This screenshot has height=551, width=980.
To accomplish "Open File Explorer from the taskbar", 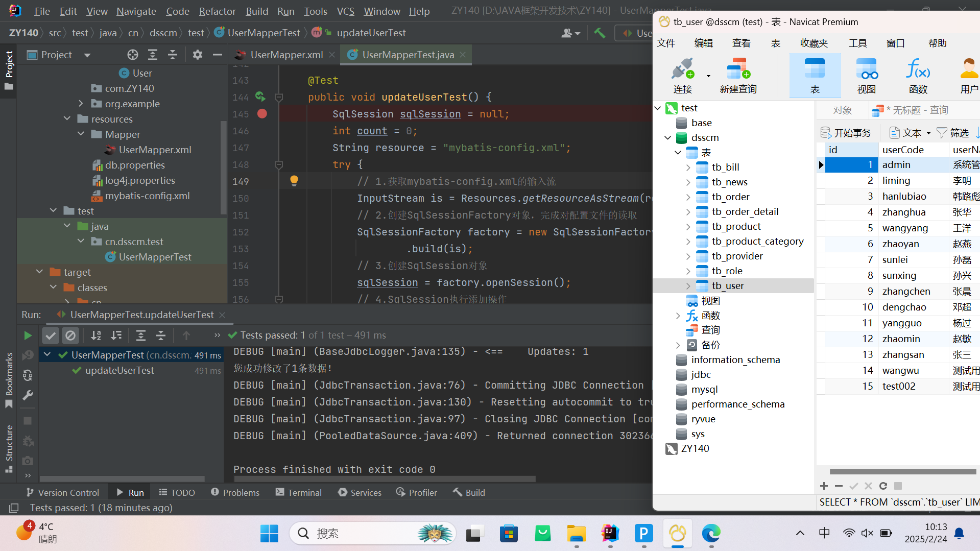I will pos(577,534).
